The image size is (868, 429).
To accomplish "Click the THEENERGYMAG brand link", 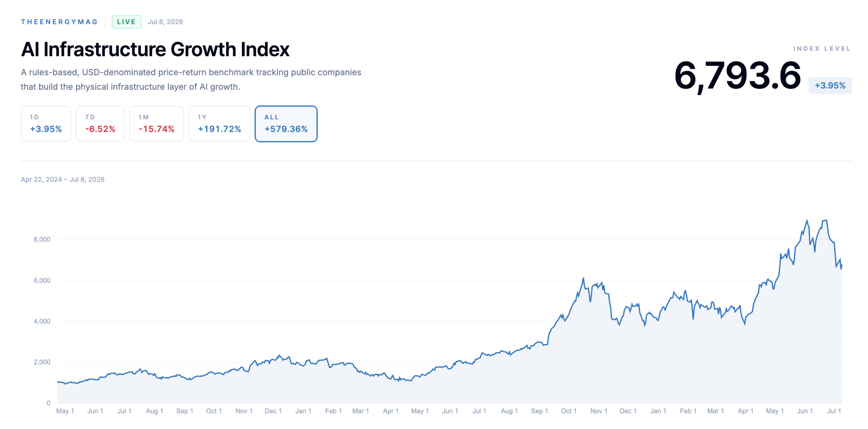I will click(x=59, y=22).
